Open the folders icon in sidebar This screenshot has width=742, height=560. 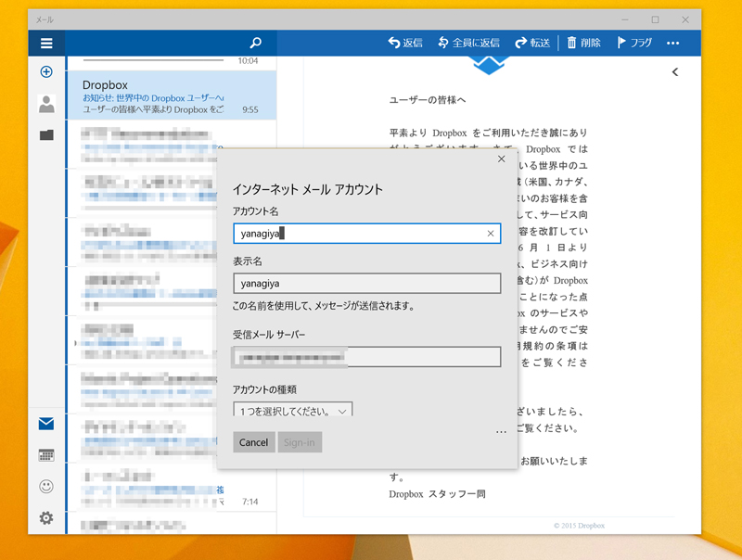pyautogui.click(x=46, y=135)
